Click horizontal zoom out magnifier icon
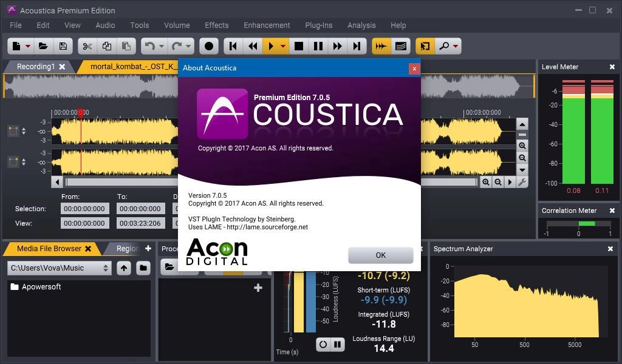The height and width of the screenshot is (364, 622). (497, 182)
